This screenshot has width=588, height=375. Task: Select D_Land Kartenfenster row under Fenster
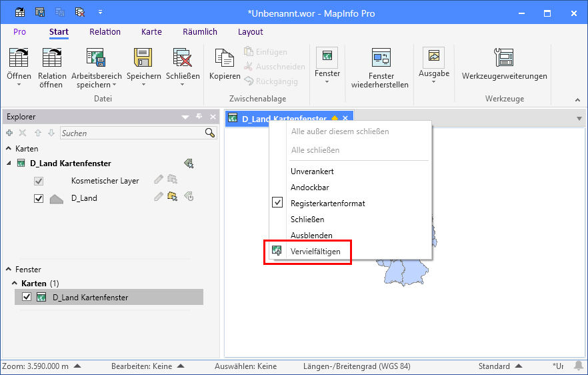109,297
